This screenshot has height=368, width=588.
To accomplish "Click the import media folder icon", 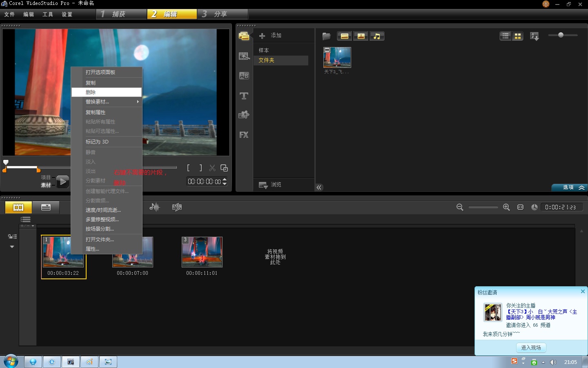I will [326, 36].
